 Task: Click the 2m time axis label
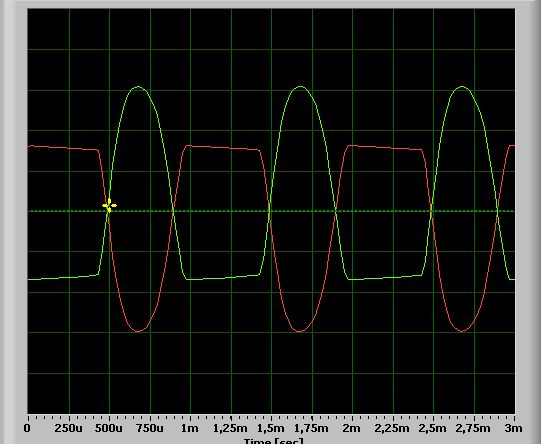(352, 429)
